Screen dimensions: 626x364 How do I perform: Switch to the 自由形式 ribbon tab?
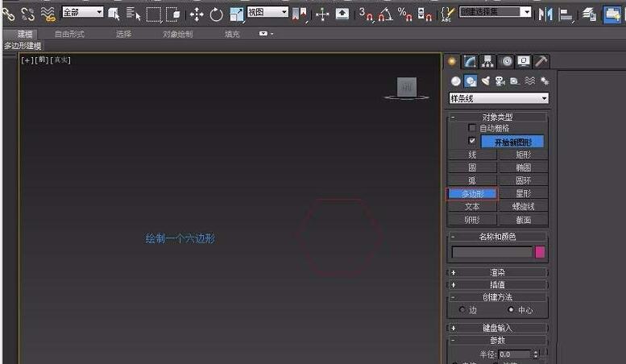(x=68, y=35)
